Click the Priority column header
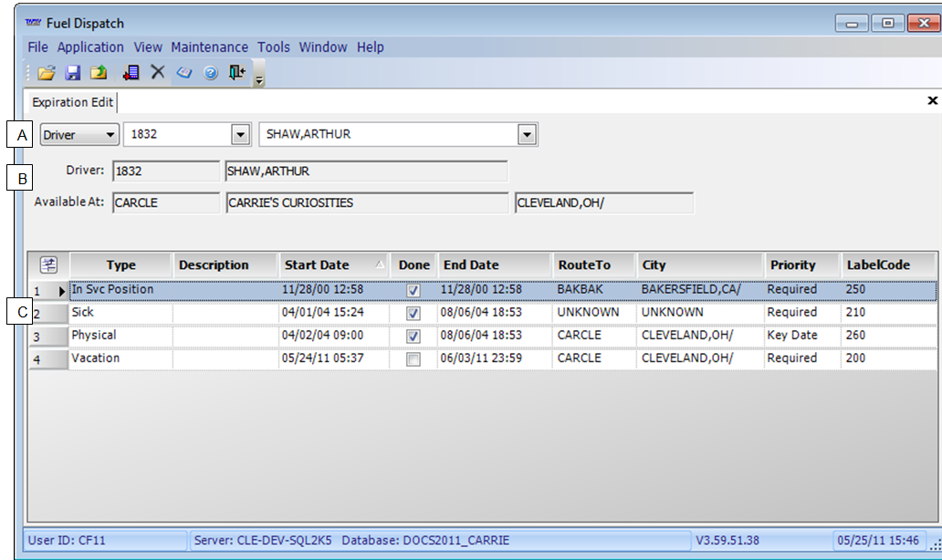 [792, 265]
